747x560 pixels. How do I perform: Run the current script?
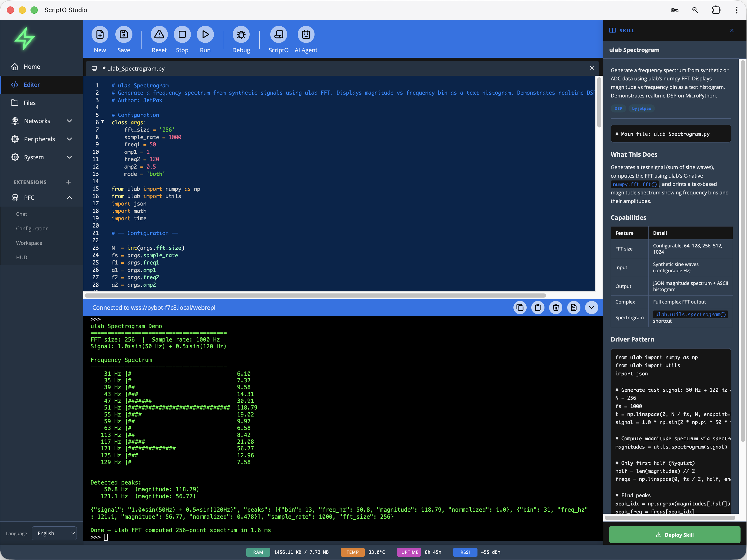coord(205,34)
